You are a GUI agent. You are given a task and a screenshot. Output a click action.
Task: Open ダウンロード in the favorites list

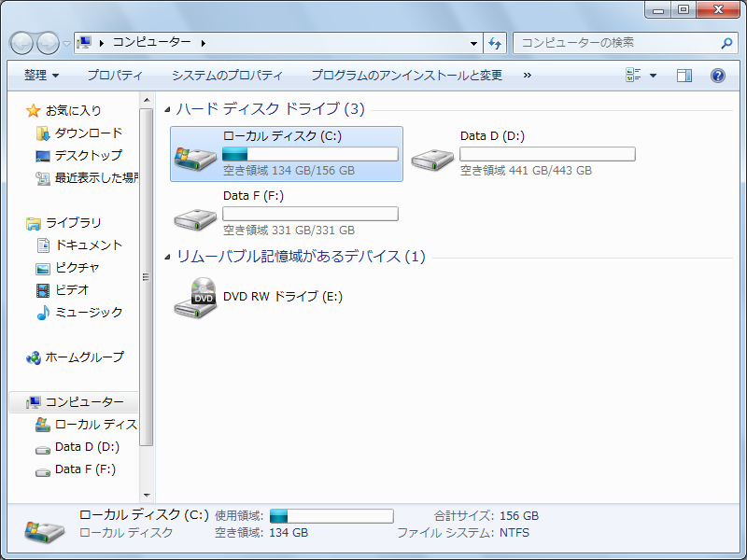[x=89, y=133]
